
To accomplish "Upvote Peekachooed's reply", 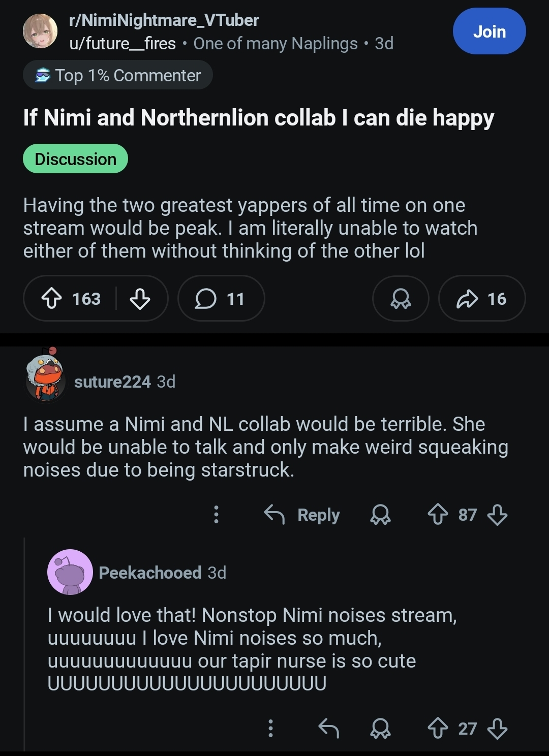I will click(x=438, y=729).
